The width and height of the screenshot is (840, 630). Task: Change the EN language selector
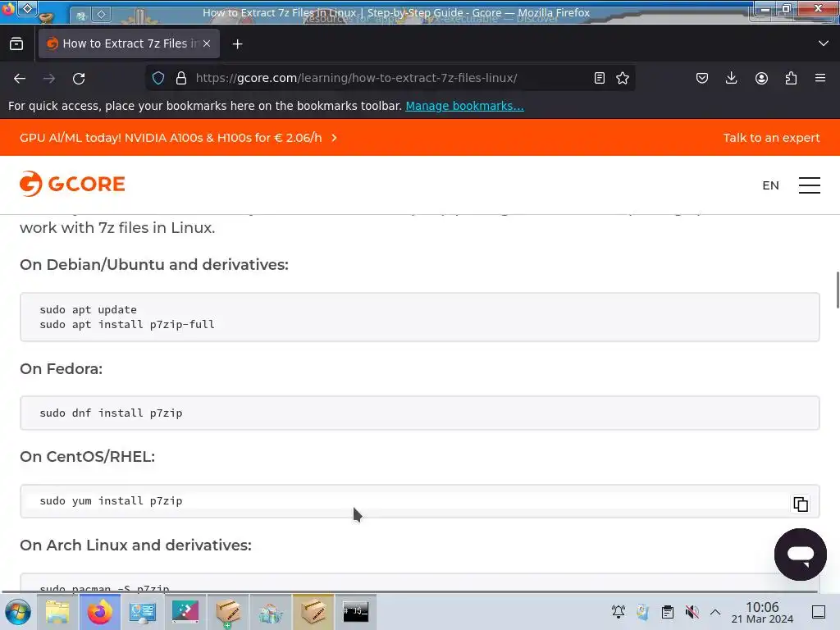[770, 185]
